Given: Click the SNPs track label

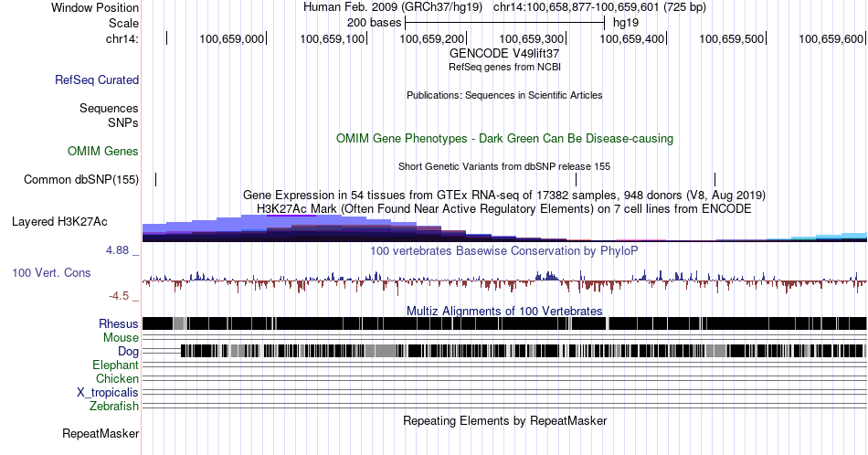Looking at the screenshot, I should point(123,122).
